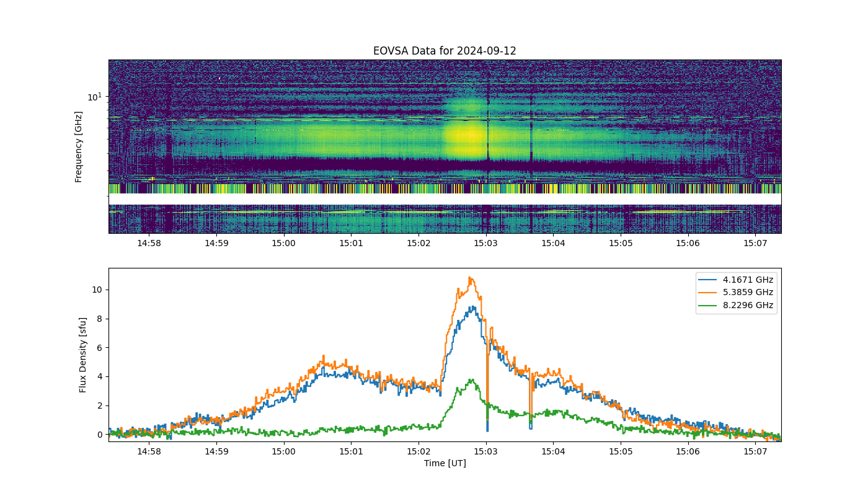This screenshot has height=496, width=868.
Task: Click the white data-gap band in the spectrogram
Action: (x=445, y=199)
